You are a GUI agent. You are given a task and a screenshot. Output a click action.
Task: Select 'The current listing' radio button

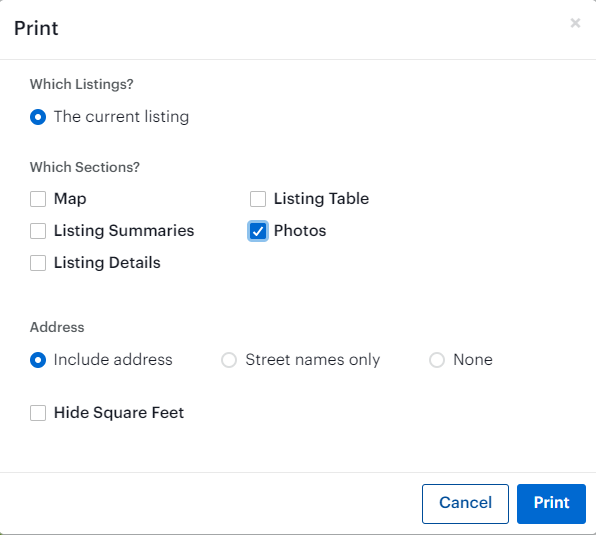pyautogui.click(x=38, y=117)
